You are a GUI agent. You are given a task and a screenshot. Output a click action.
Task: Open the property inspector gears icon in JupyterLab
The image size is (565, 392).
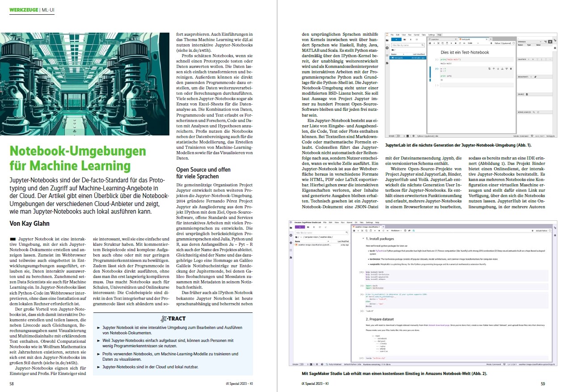pos(554,39)
